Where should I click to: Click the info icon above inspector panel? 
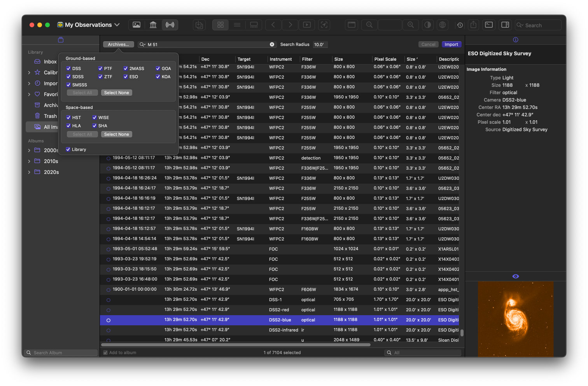(x=516, y=40)
